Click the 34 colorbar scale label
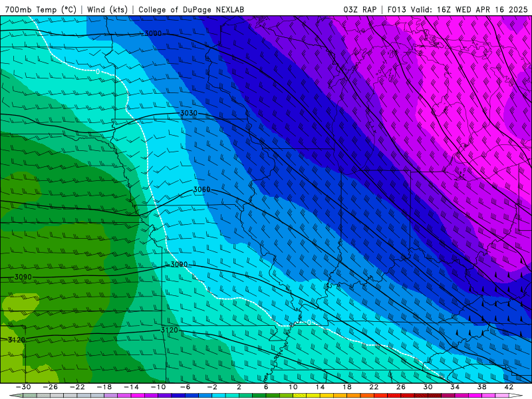Screen dimensions: 532x399 point(455,387)
